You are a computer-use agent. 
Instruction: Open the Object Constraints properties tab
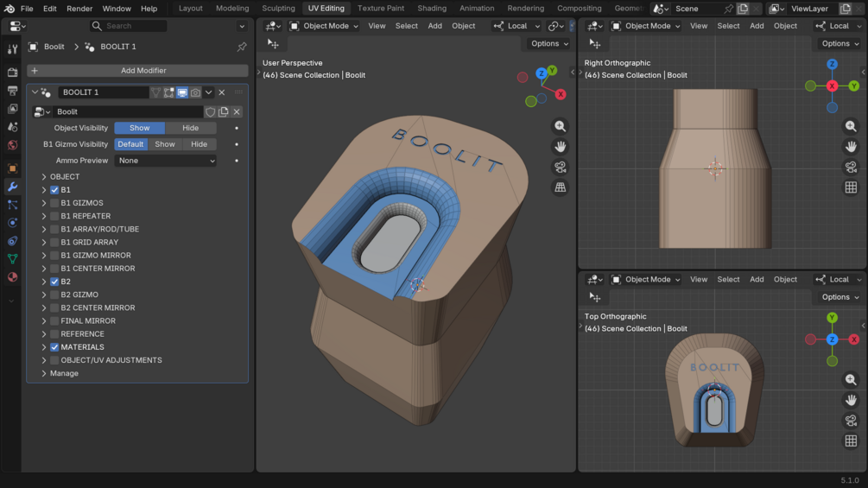tap(12, 241)
